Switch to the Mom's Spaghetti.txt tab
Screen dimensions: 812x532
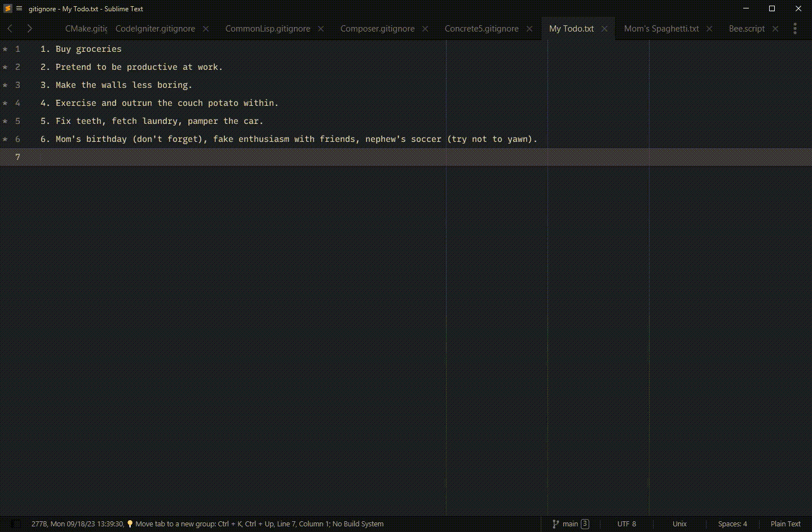coord(661,29)
